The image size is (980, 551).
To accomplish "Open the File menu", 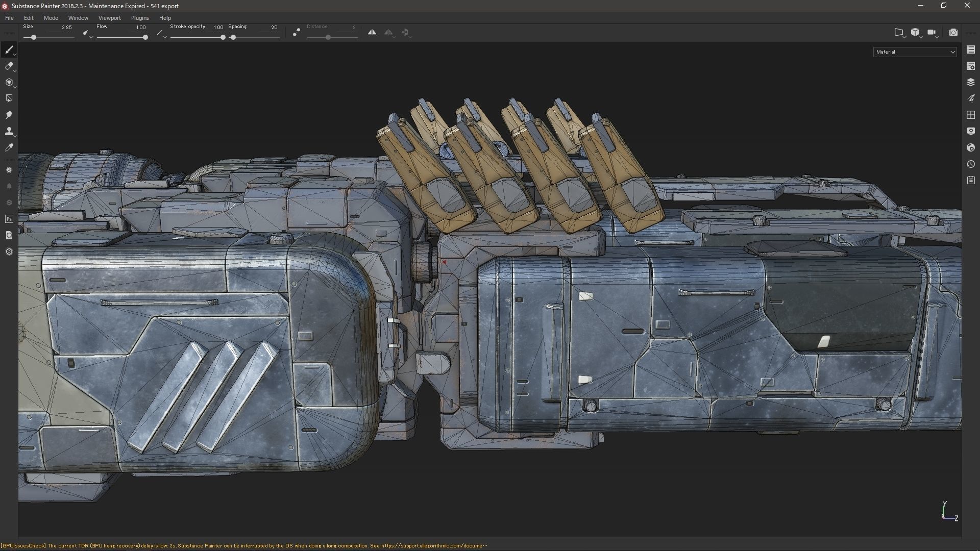I will pos(9,18).
